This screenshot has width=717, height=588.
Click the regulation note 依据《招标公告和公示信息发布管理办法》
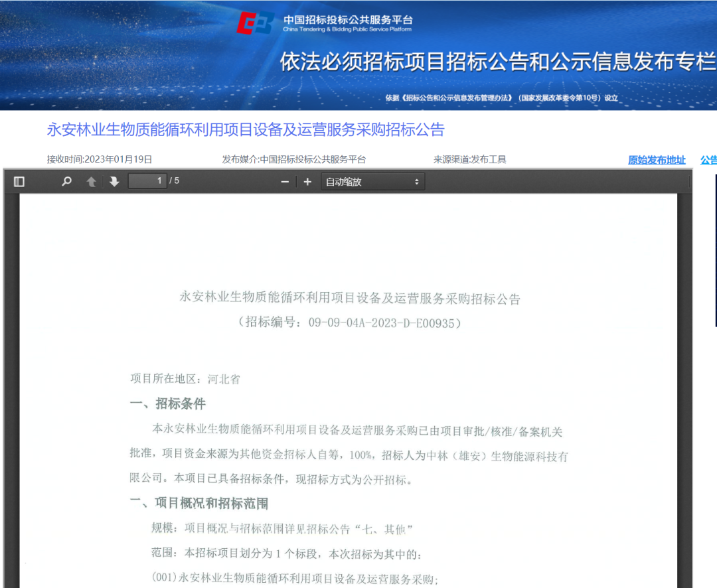(x=502, y=98)
